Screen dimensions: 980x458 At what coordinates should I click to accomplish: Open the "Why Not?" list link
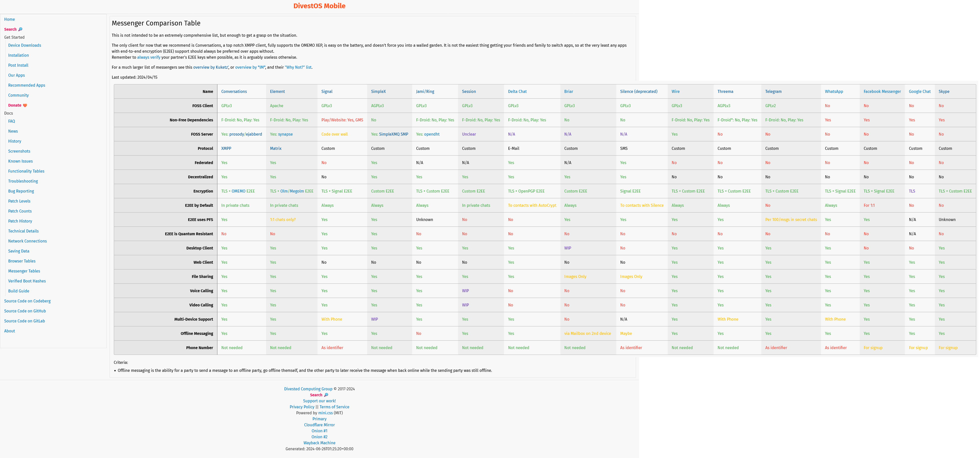click(298, 67)
